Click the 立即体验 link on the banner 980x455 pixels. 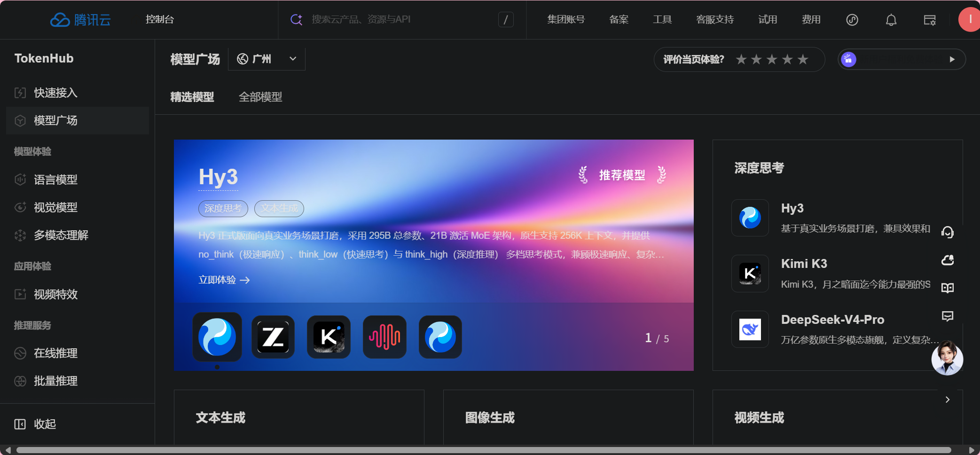[224, 280]
